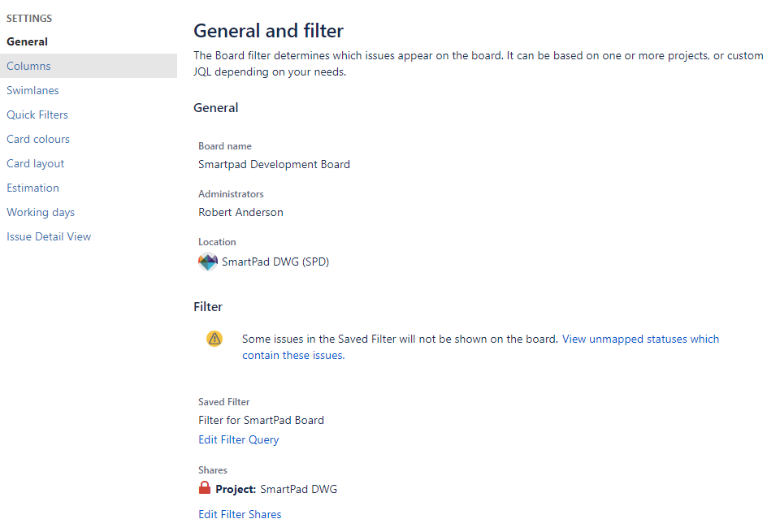Open Quick Filters settings

(37, 115)
